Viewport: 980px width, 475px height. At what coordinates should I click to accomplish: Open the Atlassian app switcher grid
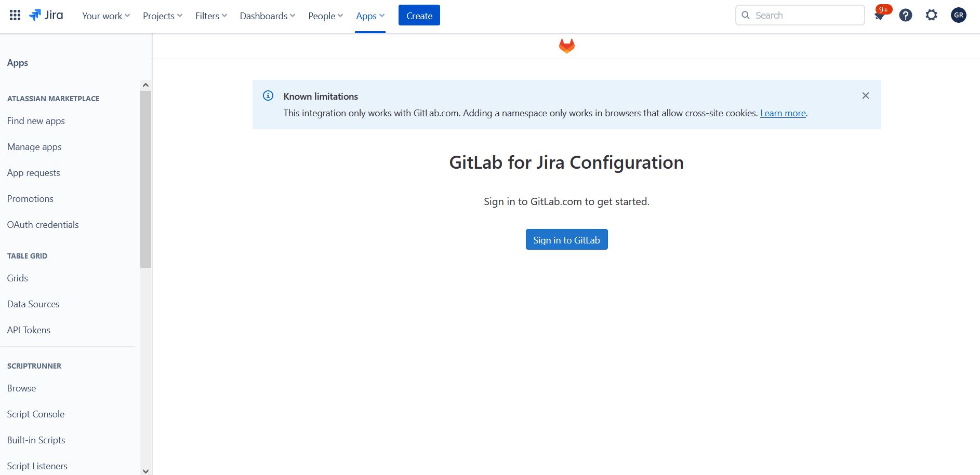click(x=15, y=15)
